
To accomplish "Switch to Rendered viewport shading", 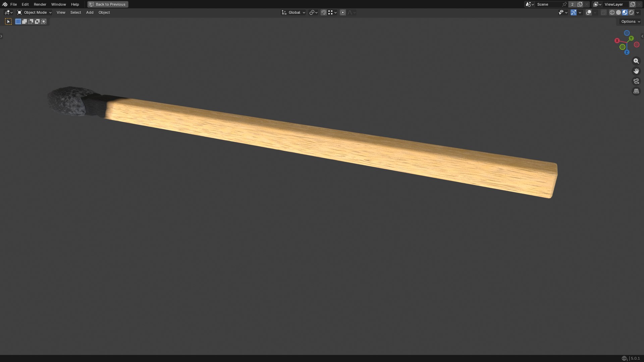I will pyautogui.click(x=631, y=12).
